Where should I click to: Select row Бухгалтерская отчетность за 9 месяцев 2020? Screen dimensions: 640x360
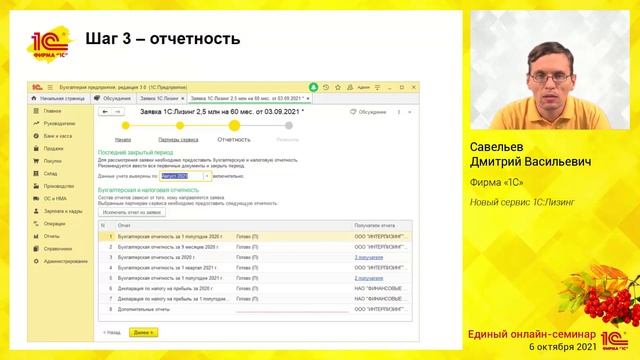tap(255, 247)
